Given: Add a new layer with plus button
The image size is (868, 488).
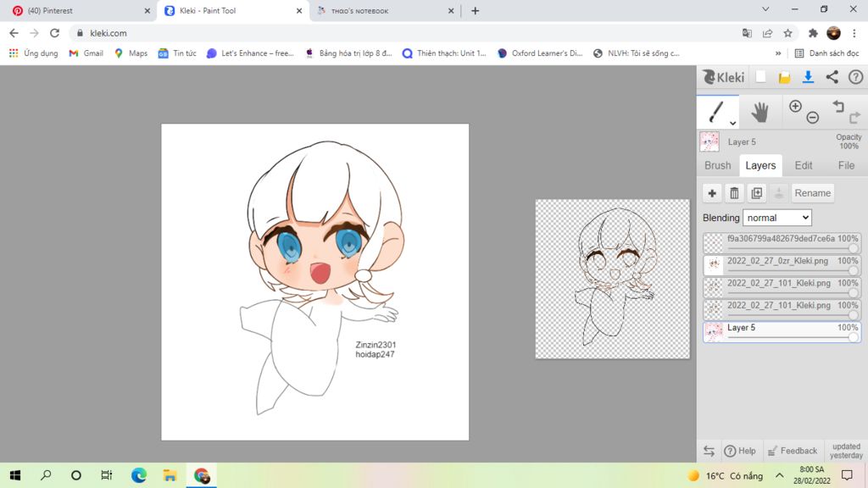Looking at the screenshot, I should click(712, 193).
